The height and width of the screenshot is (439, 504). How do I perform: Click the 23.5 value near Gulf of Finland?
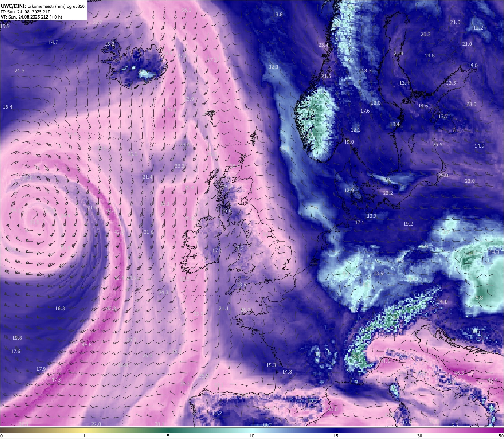pos(451,83)
